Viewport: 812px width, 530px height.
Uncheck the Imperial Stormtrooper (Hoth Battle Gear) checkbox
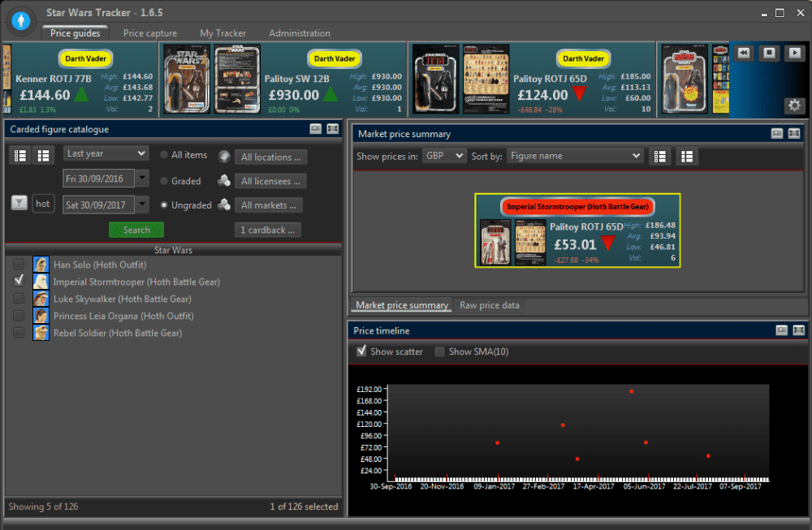(x=19, y=281)
